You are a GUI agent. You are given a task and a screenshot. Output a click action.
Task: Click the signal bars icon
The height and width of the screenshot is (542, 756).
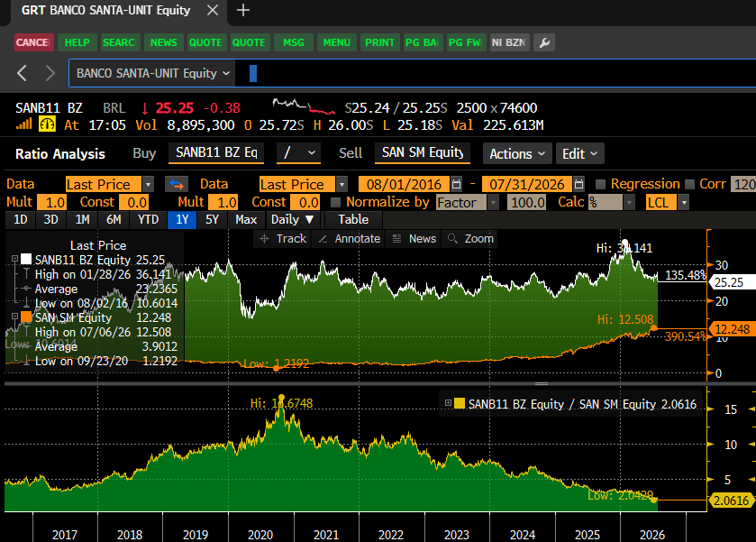[24, 124]
